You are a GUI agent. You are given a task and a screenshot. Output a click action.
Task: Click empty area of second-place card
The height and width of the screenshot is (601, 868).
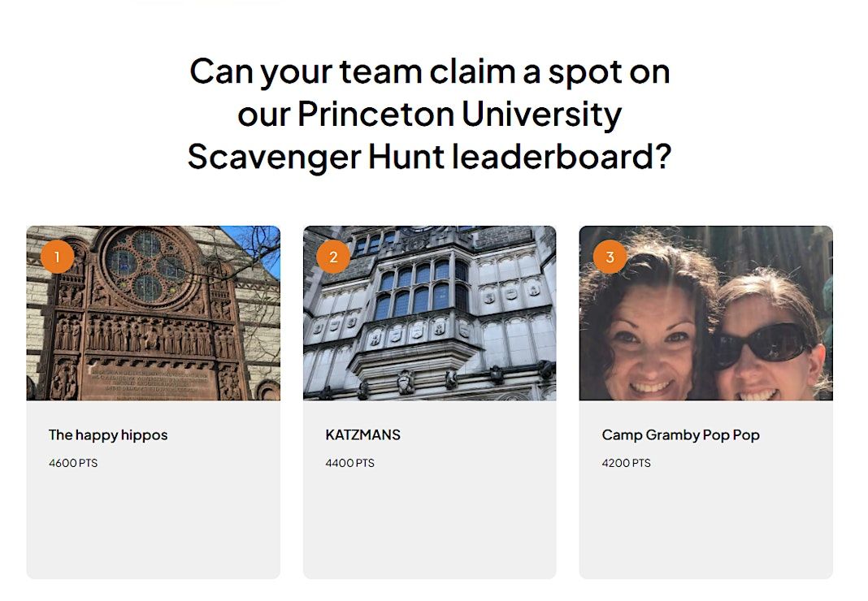(x=430, y=525)
